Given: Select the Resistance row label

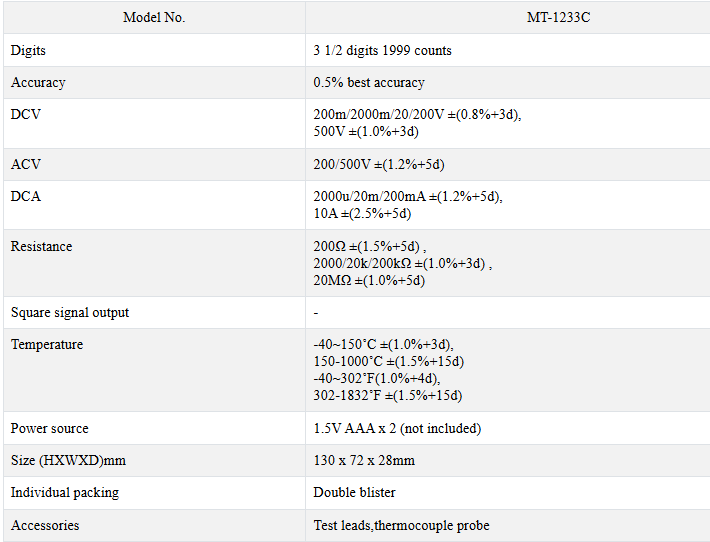Looking at the screenshot, I should point(41,246).
